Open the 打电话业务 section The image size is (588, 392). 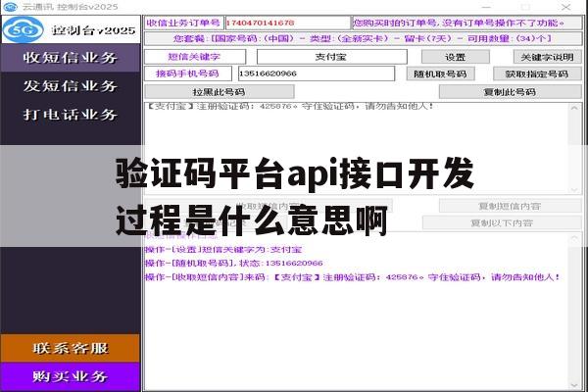(x=71, y=115)
